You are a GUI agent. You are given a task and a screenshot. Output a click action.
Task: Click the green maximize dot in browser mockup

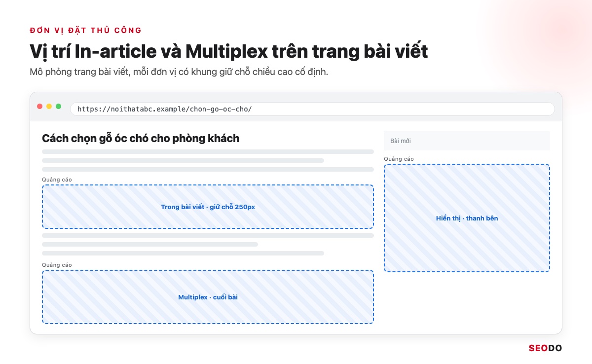coord(59,107)
